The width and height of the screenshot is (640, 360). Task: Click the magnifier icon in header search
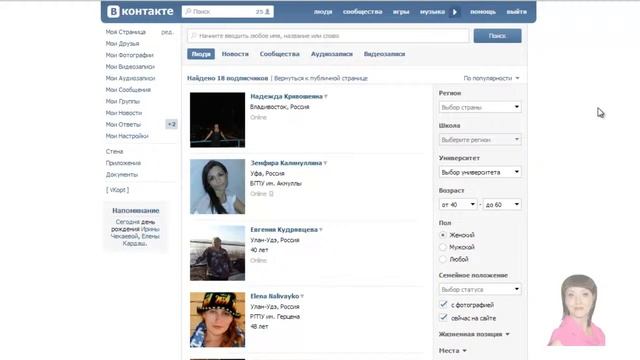click(x=188, y=11)
